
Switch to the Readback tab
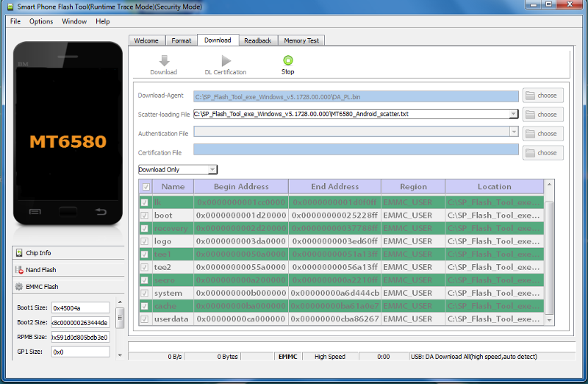coord(258,40)
